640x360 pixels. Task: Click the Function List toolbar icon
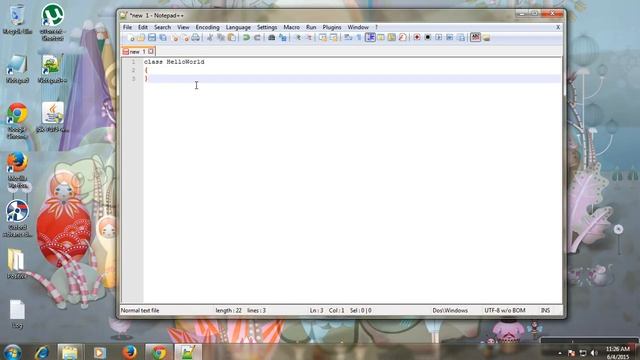coord(402,38)
